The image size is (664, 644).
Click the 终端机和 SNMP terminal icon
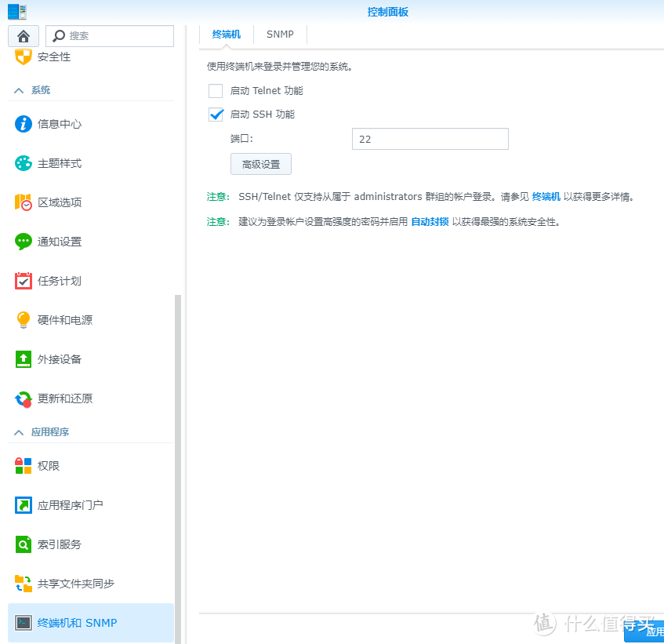(24, 623)
